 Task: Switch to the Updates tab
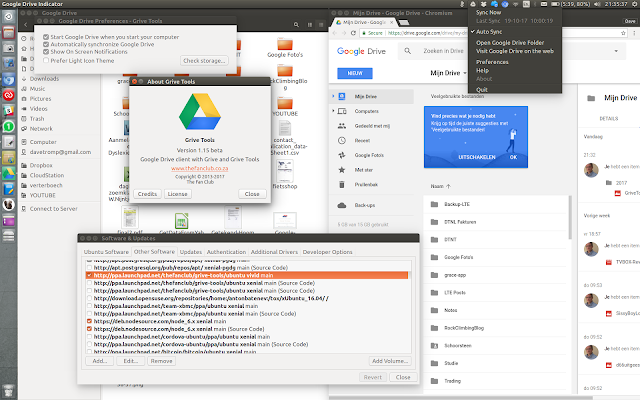coord(191,252)
